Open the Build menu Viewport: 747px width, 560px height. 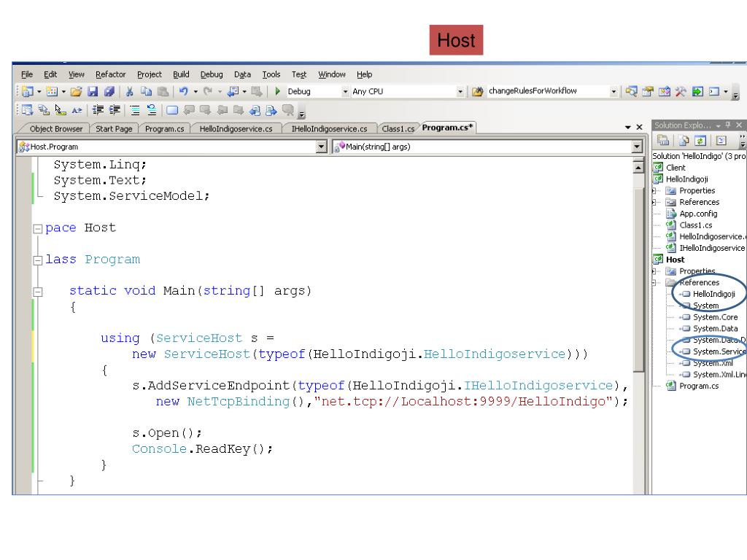[x=181, y=75]
